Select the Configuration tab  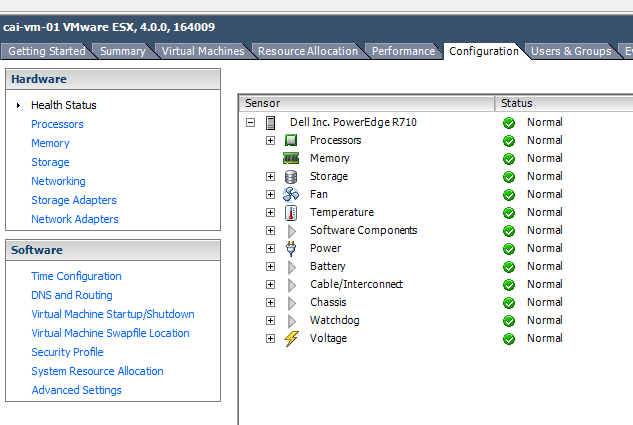[484, 51]
